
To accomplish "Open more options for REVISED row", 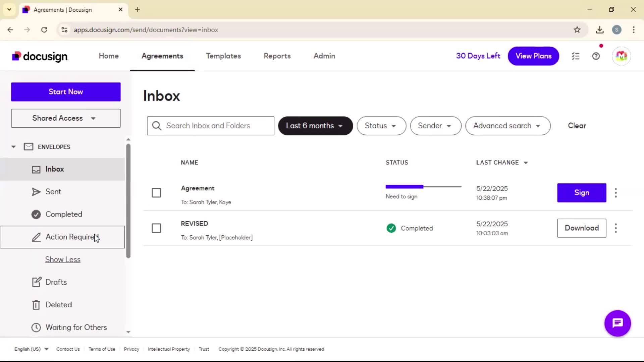I will pyautogui.click(x=615, y=228).
